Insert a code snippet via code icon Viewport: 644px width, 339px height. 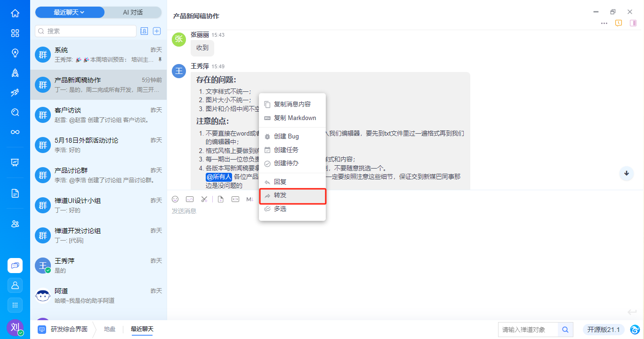pyautogui.click(x=235, y=199)
